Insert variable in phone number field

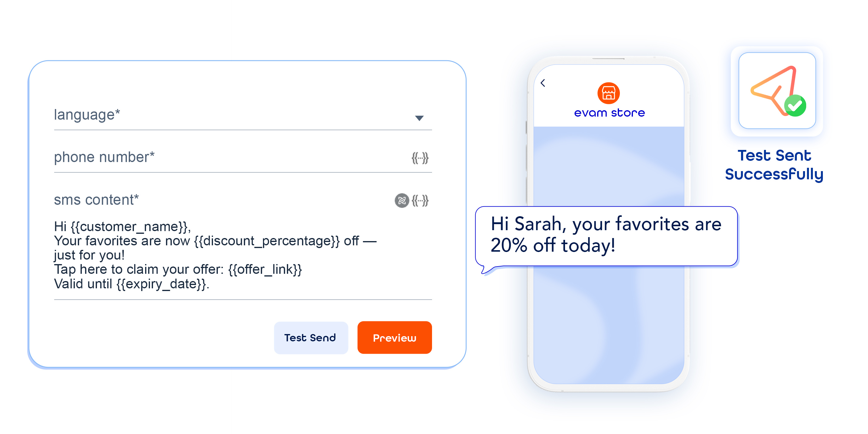(420, 158)
